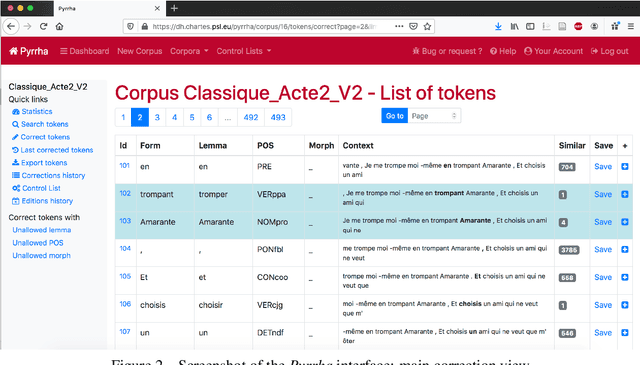Screen dimensions: 640x365
Task: Open token id 104 link
Action: (125, 248)
